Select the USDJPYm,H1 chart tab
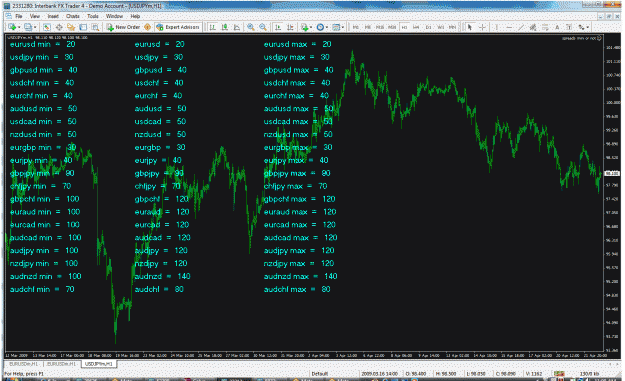 98,364
